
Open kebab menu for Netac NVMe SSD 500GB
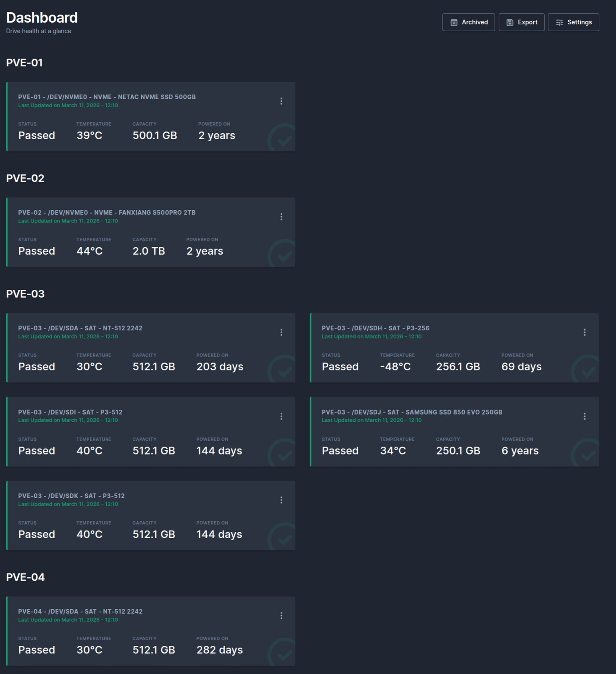pyautogui.click(x=281, y=101)
